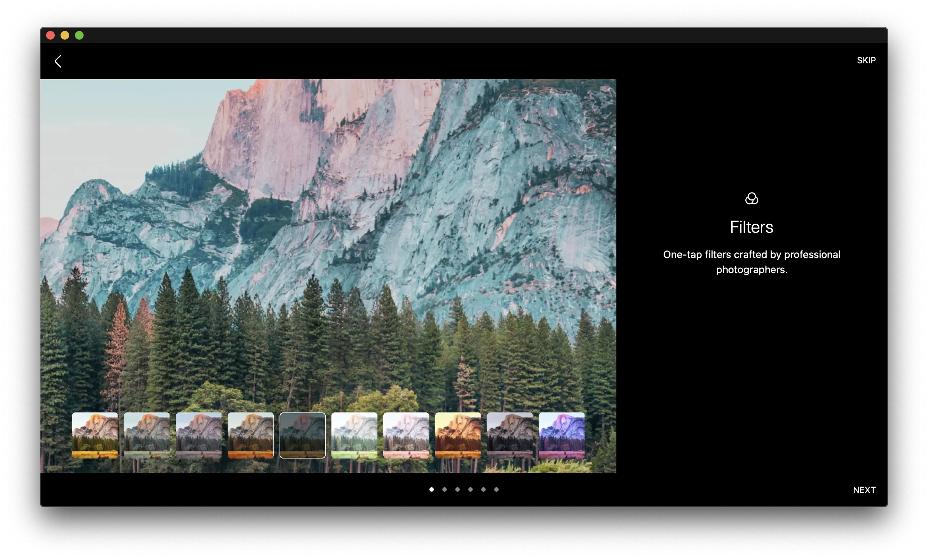Apply the third greyish-purple filter thumbnail

tap(198, 435)
